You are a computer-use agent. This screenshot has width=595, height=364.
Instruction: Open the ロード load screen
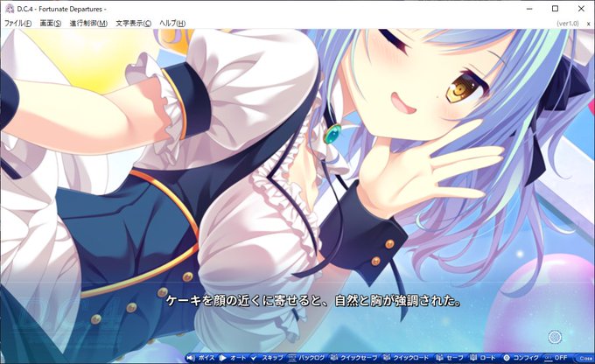click(483, 358)
